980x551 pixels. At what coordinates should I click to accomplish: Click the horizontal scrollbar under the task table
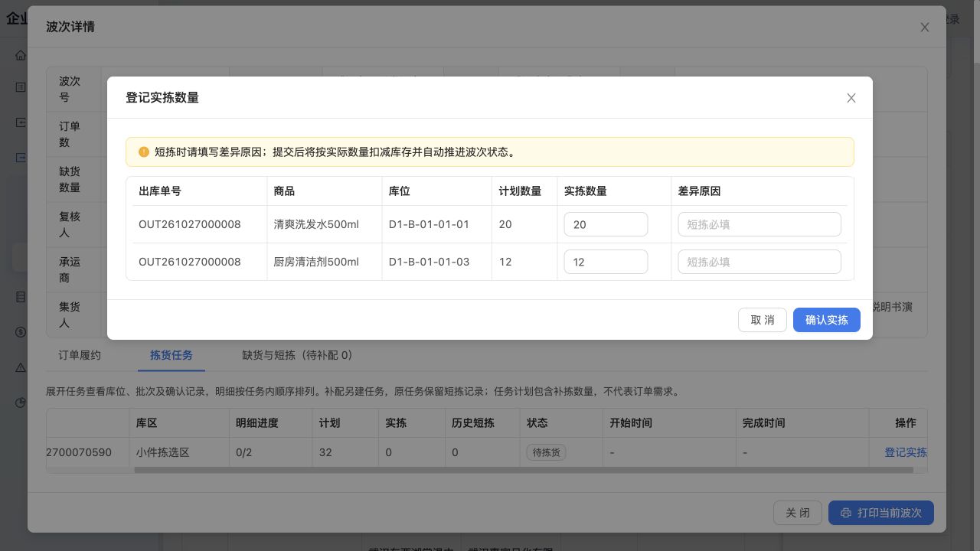pos(523,470)
